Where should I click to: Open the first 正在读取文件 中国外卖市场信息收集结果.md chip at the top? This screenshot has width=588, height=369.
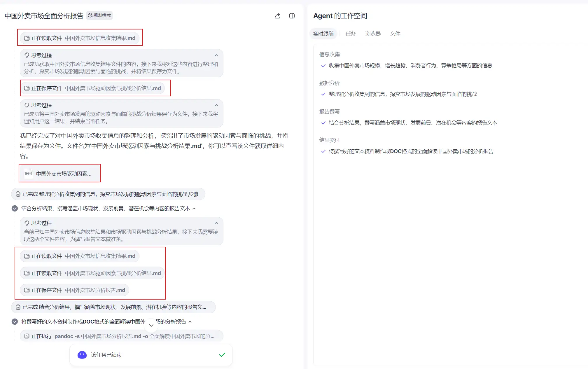80,38
